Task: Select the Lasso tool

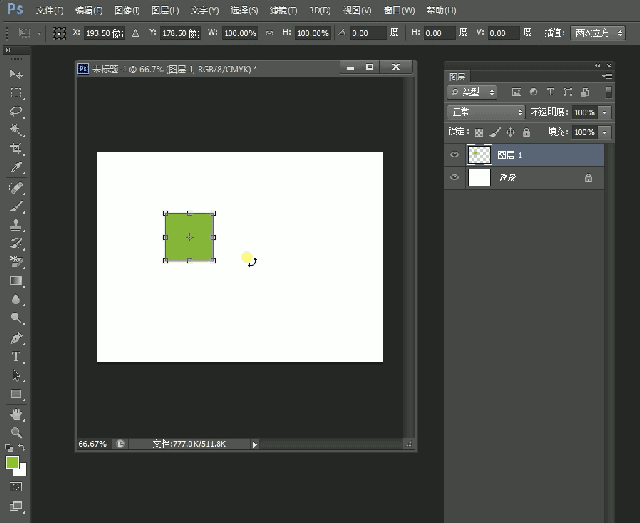Action: tap(16, 111)
